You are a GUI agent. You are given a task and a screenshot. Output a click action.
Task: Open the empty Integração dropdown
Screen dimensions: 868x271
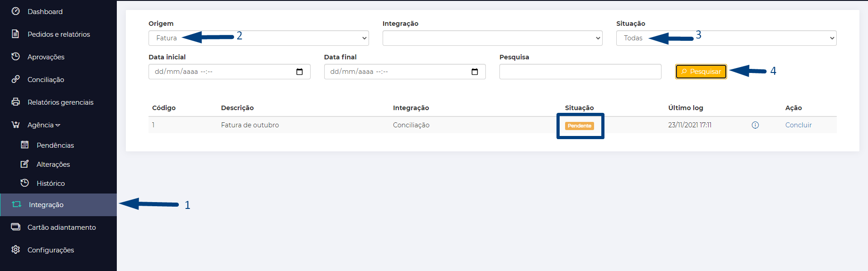tap(492, 38)
